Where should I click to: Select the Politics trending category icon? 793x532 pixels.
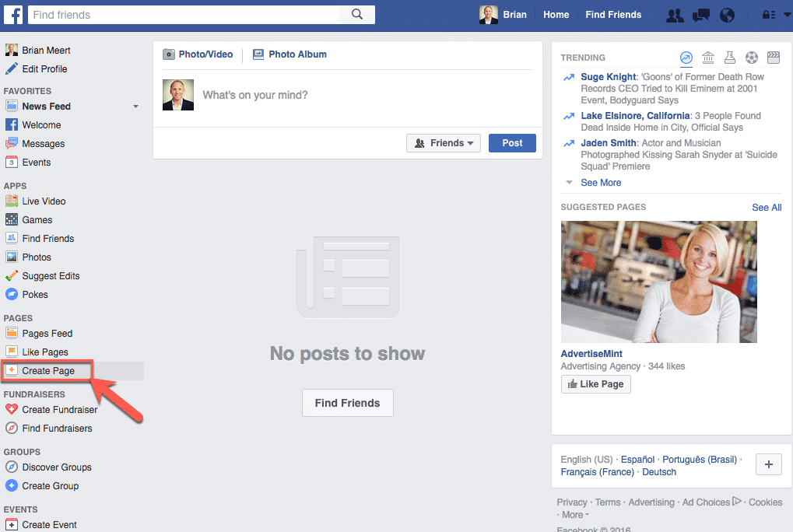pyautogui.click(x=707, y=58)
